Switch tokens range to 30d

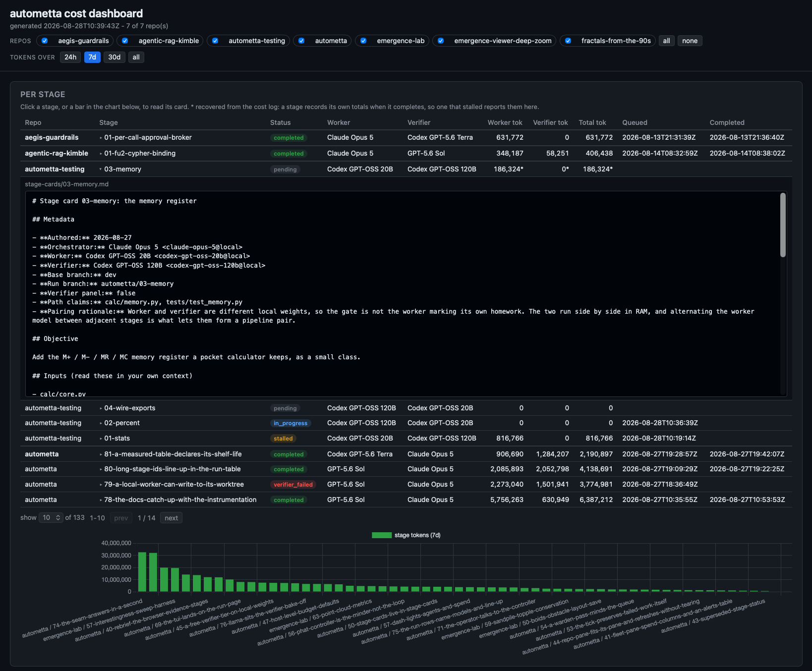tap(115, 57)
